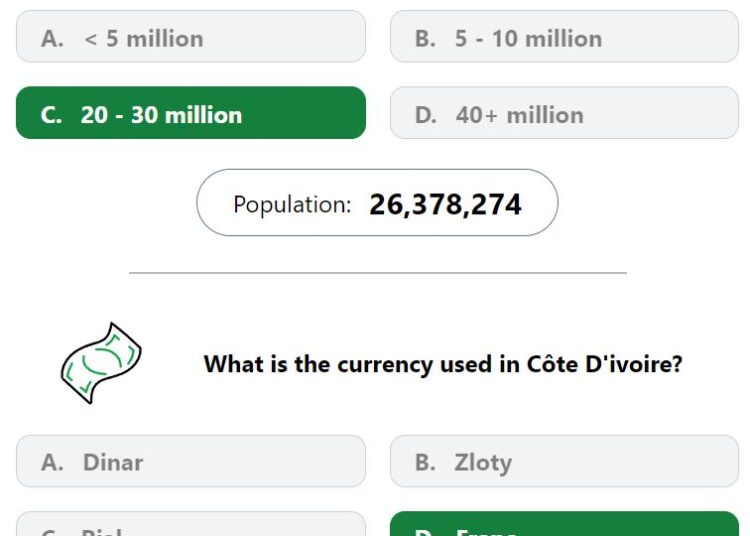Click the population value 26,378,274
750x536 pixels.
tap(445, 205)
